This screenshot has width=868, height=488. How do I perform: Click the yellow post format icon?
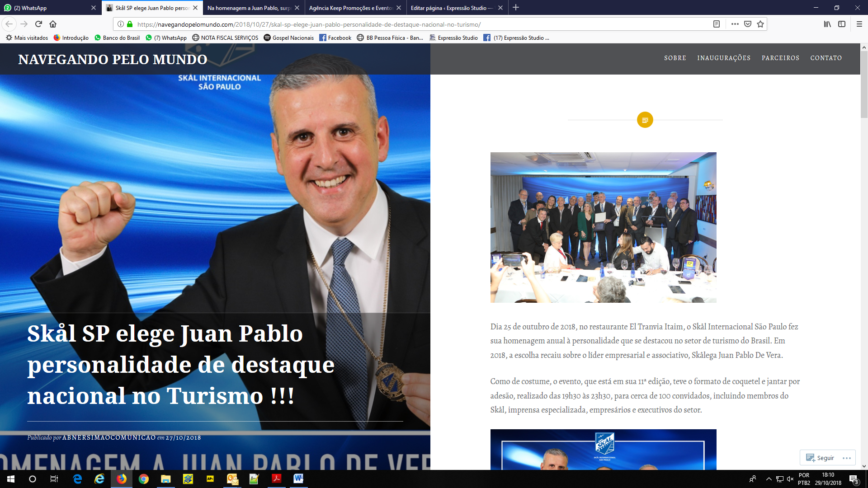click(645, 120)
